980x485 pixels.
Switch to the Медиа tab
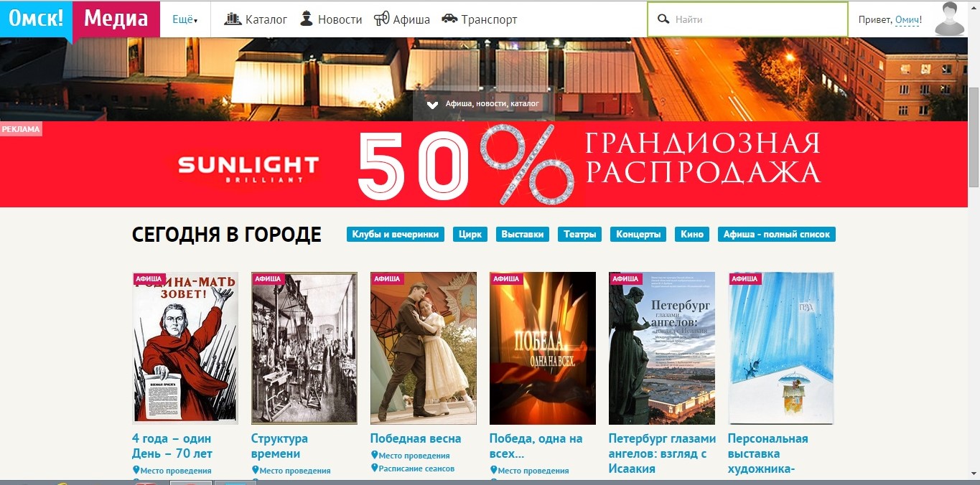[116, 19]
